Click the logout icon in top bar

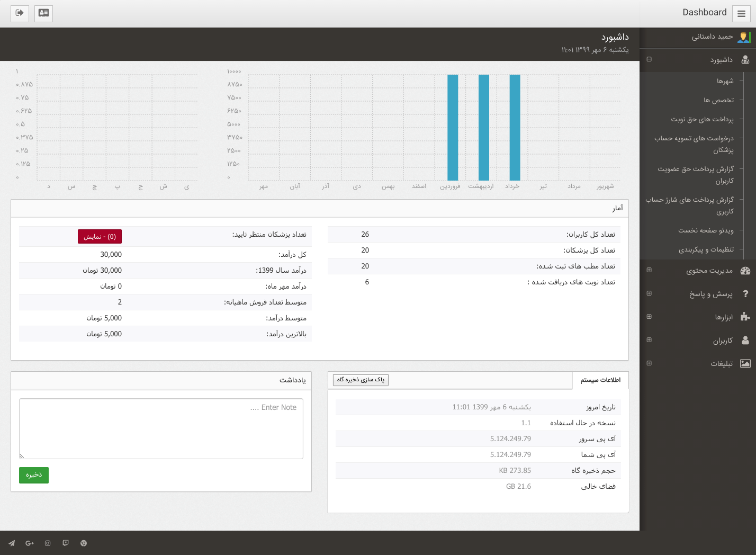20,13
